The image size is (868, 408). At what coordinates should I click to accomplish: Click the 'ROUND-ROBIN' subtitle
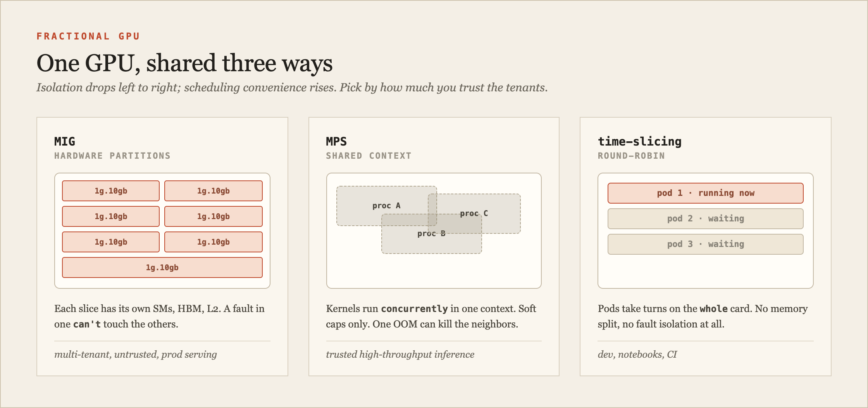[x=631, y=156]
